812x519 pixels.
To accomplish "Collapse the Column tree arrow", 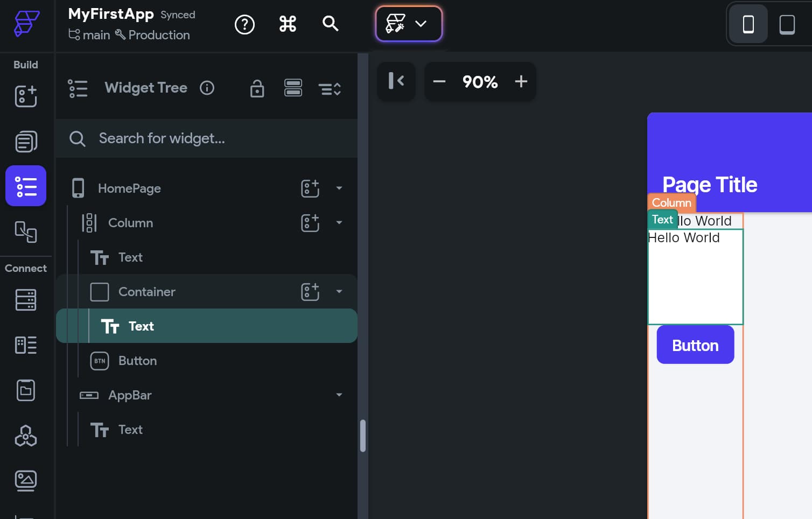I will (339, 222).
